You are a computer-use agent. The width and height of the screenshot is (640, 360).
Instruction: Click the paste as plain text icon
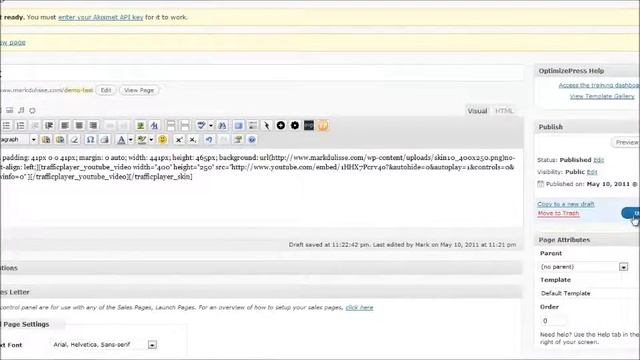[x=46, y=140]
